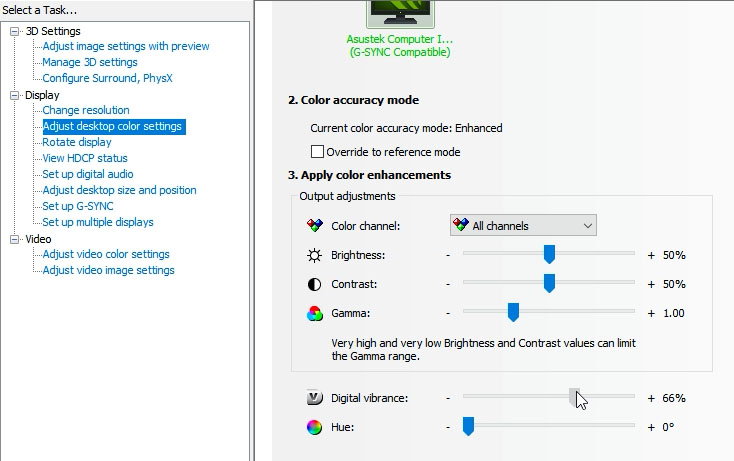Select Adjust video color settings

[x=106, y=254]
